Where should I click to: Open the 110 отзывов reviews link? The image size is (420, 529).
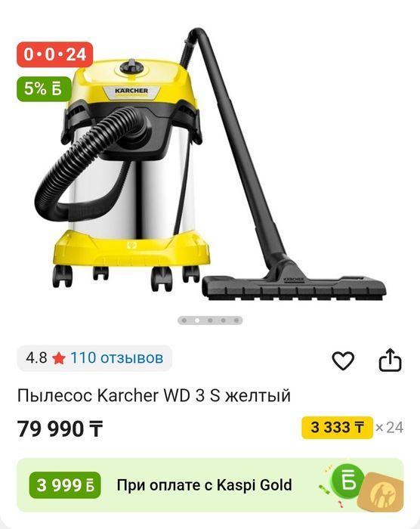click(x=117, y=358)
